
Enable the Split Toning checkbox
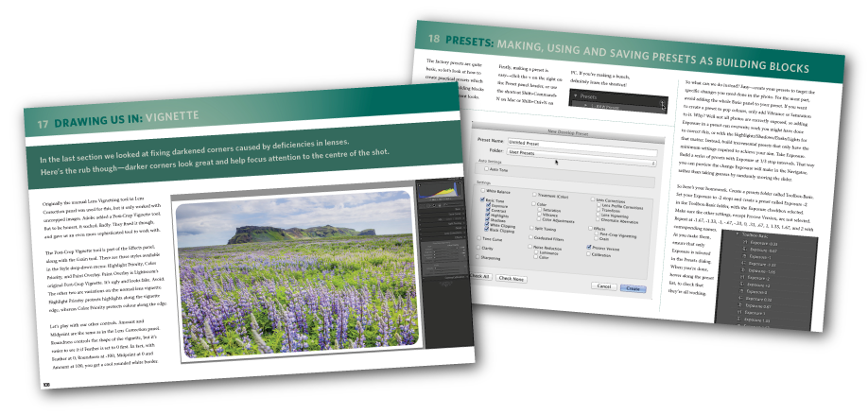point(531,228)
